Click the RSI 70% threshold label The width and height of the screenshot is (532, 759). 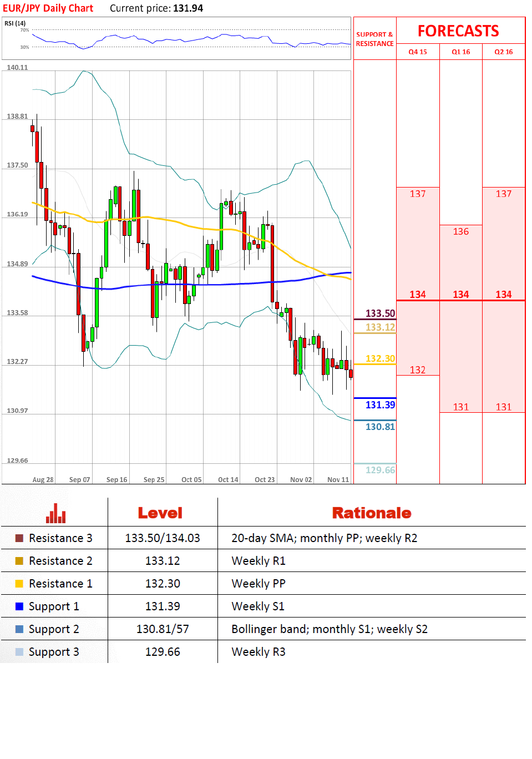(x=24, y=30)
